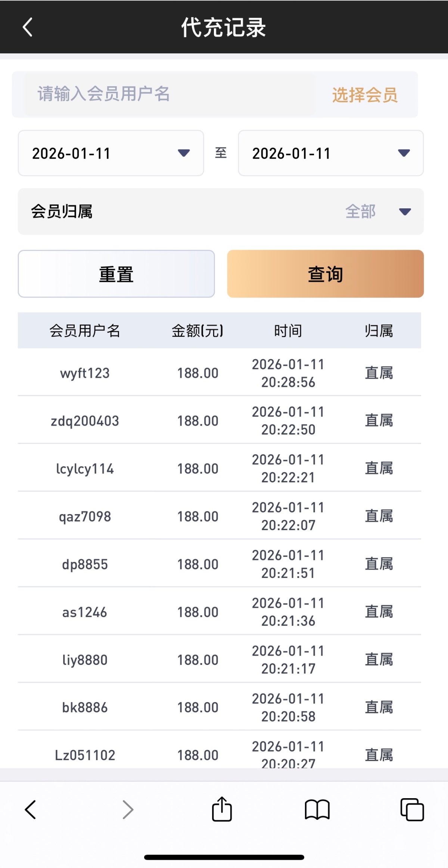Image resolution: width=448 pixels, height=868 pixels.
Task: Tap the 时间 column header
Action: coord(288,331)
